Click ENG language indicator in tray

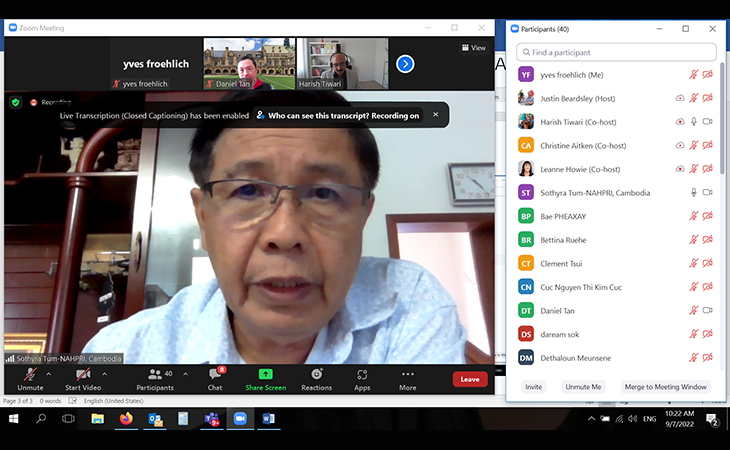click(x=649, y=419)
